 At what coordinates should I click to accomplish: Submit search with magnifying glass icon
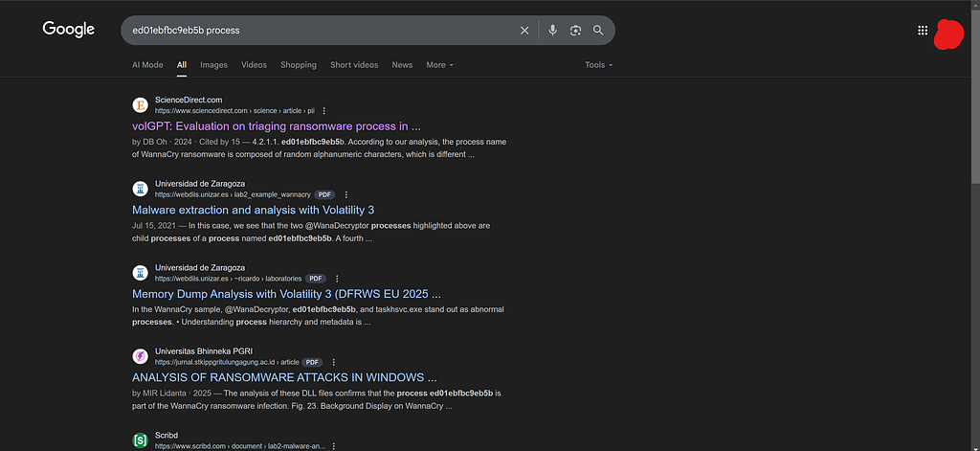[598, 30]
